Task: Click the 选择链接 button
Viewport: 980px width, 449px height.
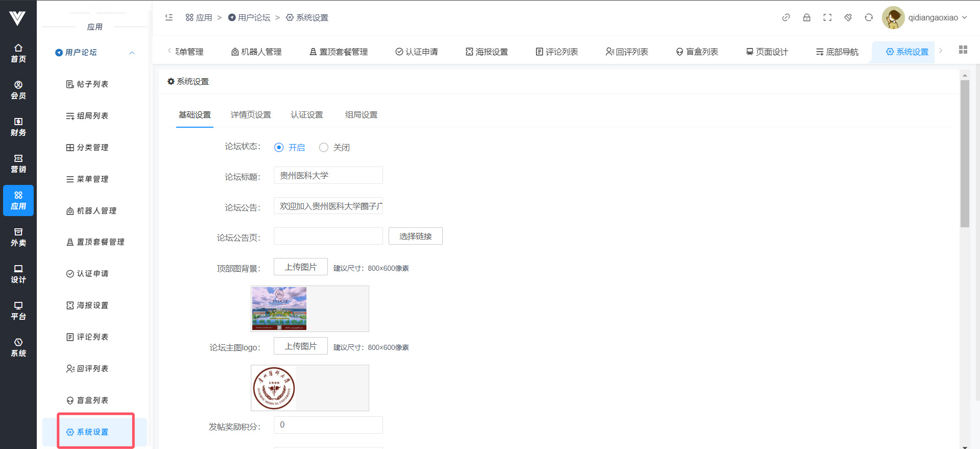Action: click(x=415, y=236)
